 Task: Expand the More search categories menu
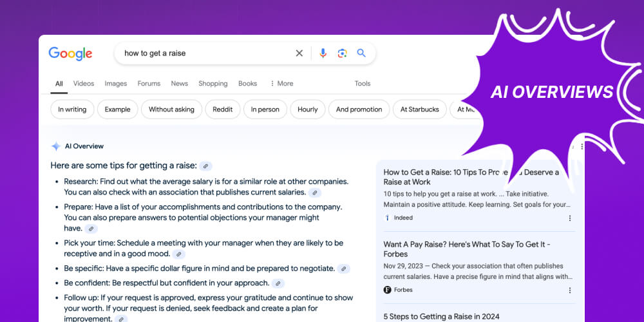[281, 83]
